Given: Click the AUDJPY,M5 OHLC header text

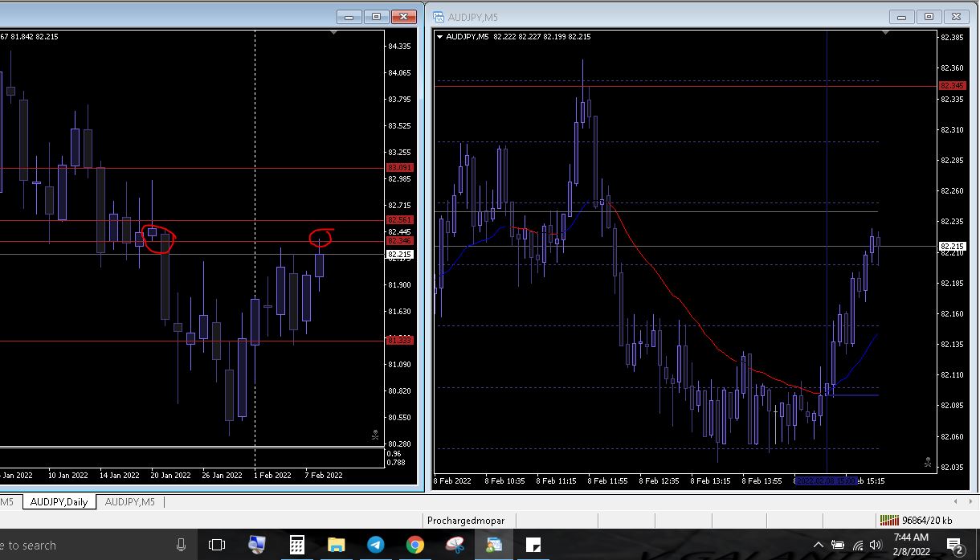Looking at the screenshot, I should [x=518, y=36].
